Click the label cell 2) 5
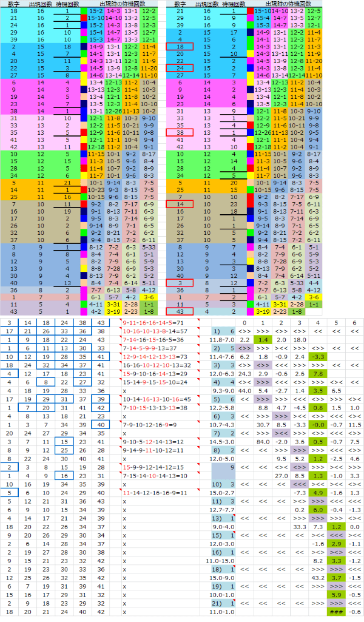This screenshot has height=622, width=364. [223, 348]
